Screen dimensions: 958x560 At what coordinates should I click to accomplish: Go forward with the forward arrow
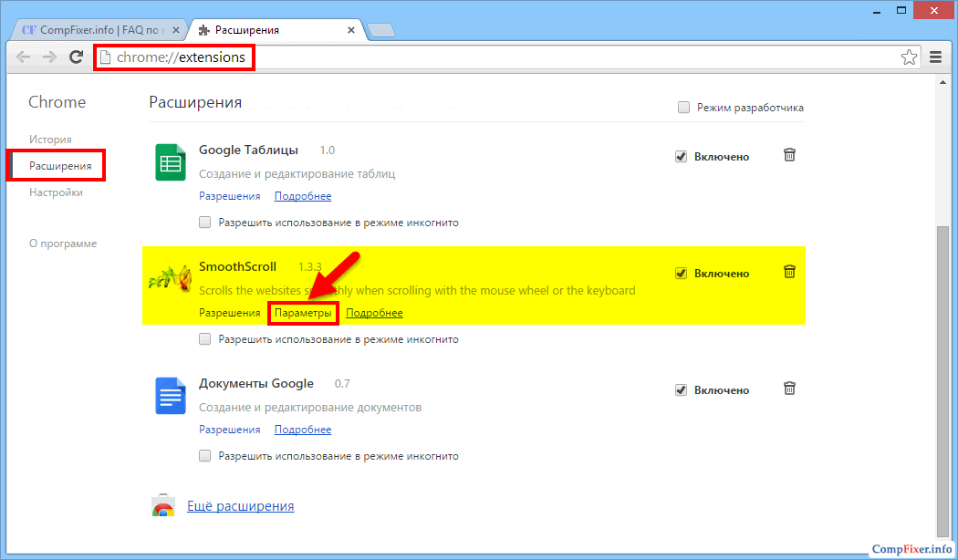[49, 57]
